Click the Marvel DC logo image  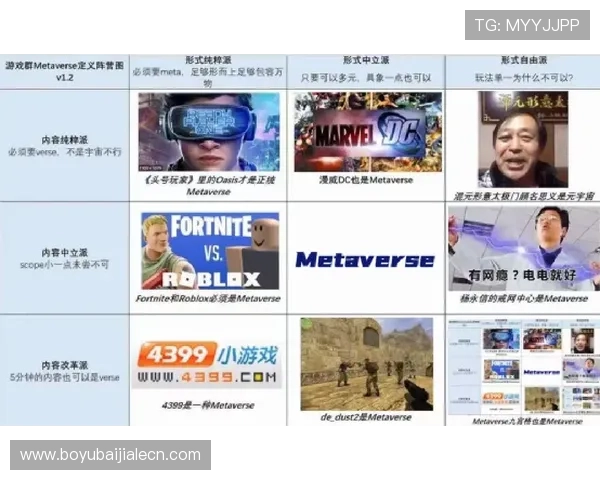click(368, 132)
